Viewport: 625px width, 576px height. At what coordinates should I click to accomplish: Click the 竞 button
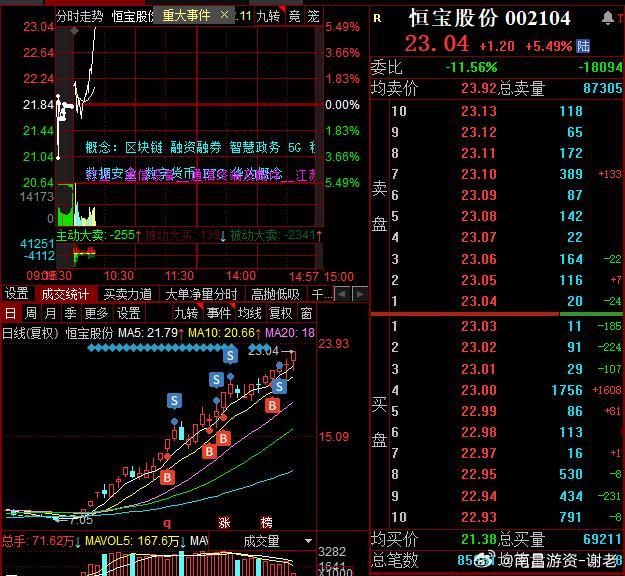pyautogui.click(x=295, y=16)
